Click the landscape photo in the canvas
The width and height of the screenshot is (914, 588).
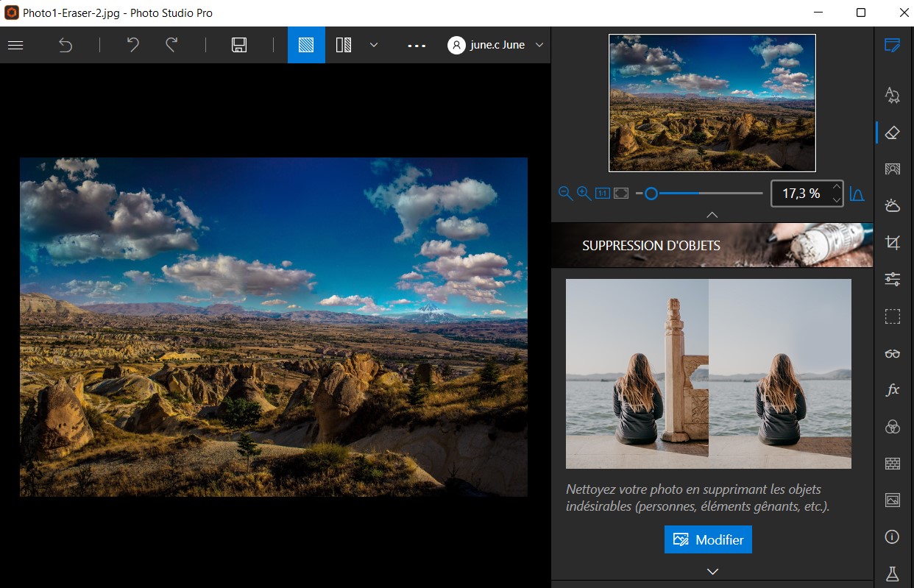click(274, 327)
